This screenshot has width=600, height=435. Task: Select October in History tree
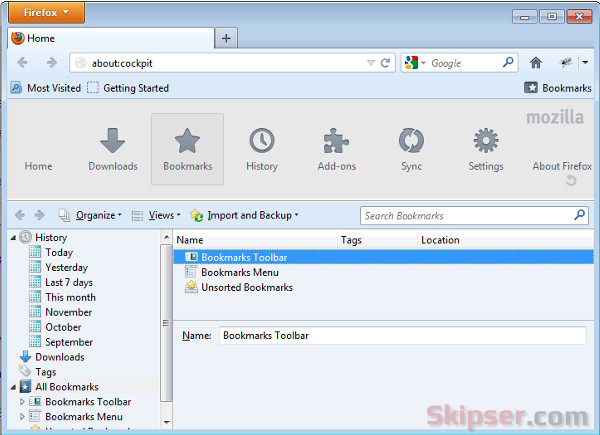(63, 327)
